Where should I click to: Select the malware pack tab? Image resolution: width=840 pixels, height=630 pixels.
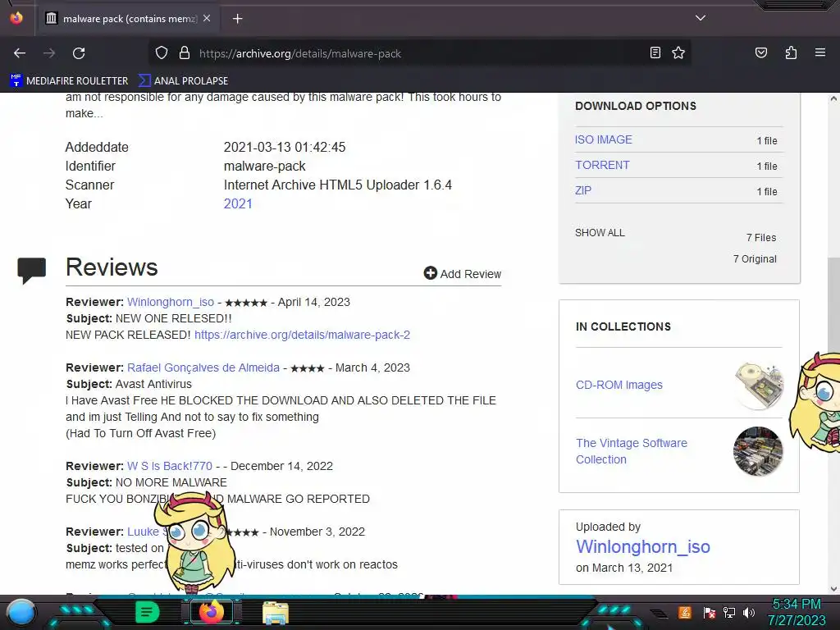[x=129, y=19]
